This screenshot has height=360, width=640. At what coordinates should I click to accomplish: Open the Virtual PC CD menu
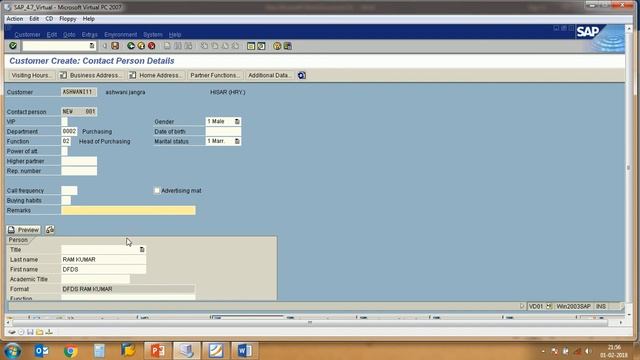(49, 19)
